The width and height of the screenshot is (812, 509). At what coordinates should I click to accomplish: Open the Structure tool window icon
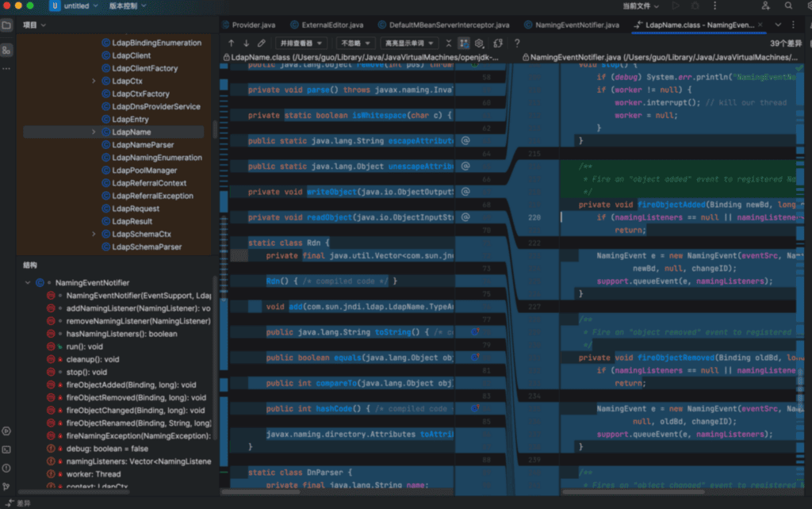(7, 50)
